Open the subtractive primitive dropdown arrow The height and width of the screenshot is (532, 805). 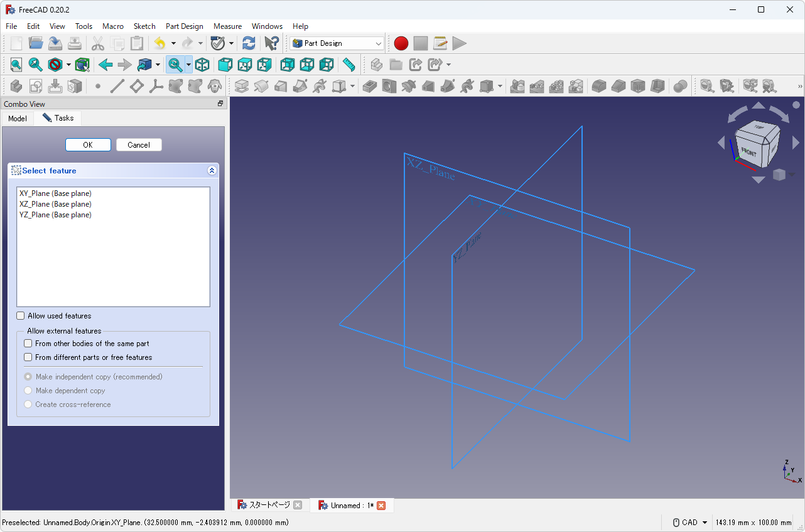tap(500, 86)
